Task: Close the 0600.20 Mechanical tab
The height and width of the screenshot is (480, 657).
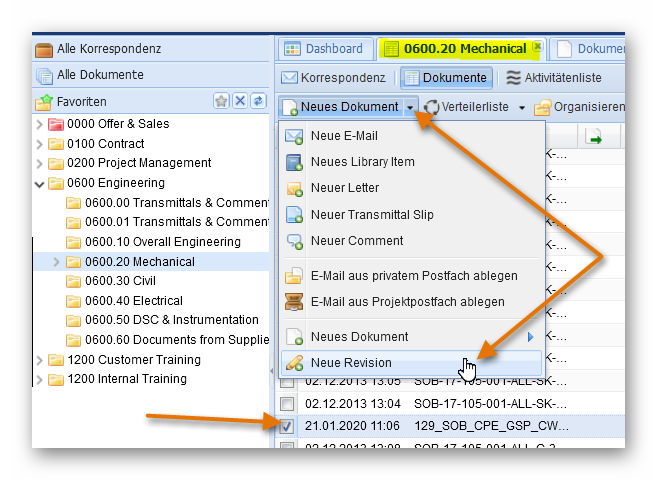Action: click(537, 47)
